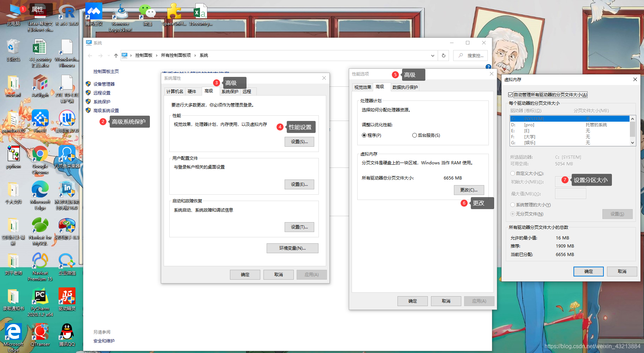This screenshot has height=353, width=644.
Task: Click the performance 设置(S)... button
Action: click(299, 142)
